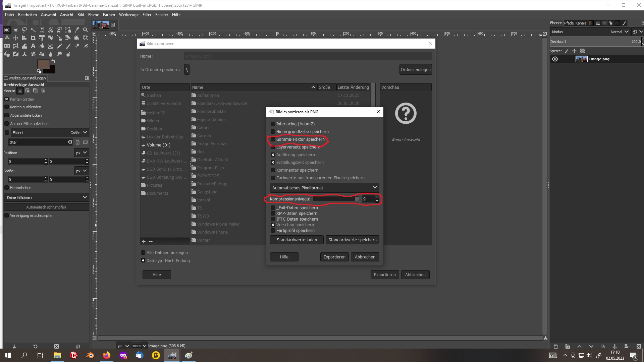This screenshot has height=362, width=644.
Task: Open the Filter menu
Action: tap(147, 15)
